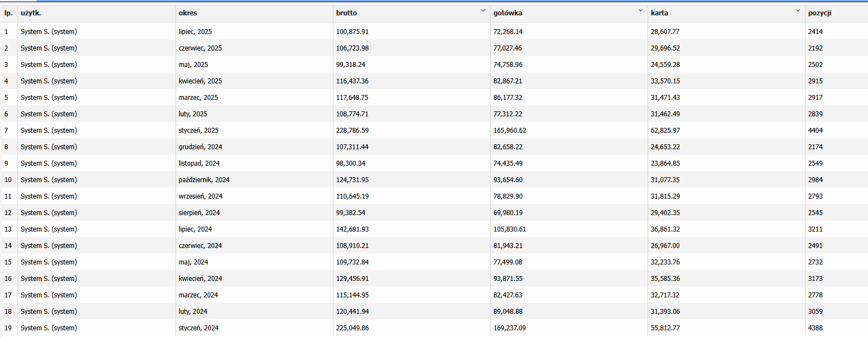Expand the brutto column dropdown arrow

point(483,11)
